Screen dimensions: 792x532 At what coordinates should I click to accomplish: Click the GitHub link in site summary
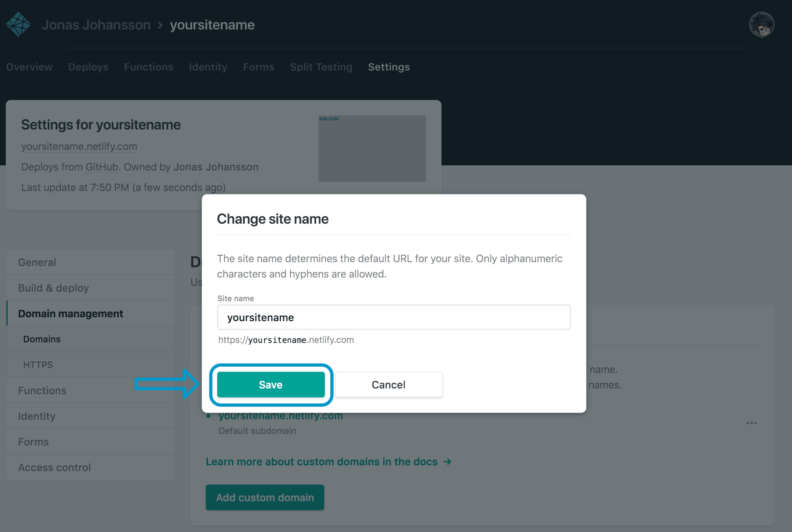(102, 167)
